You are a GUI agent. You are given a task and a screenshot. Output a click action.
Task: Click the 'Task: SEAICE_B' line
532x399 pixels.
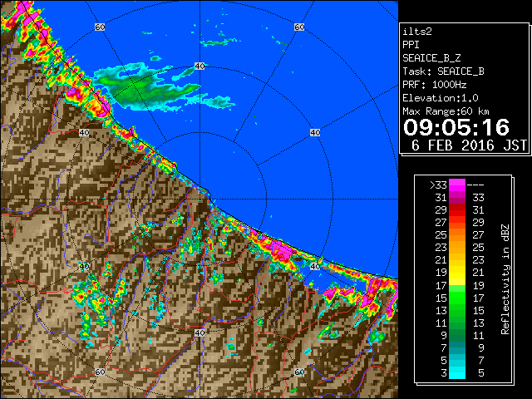[x=443, y=71]
